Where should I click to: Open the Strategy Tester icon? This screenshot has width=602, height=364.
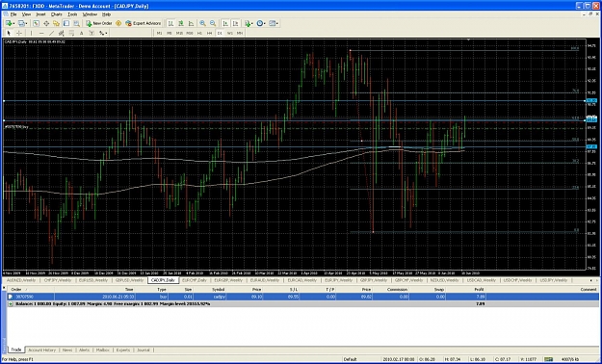[76, 23]
